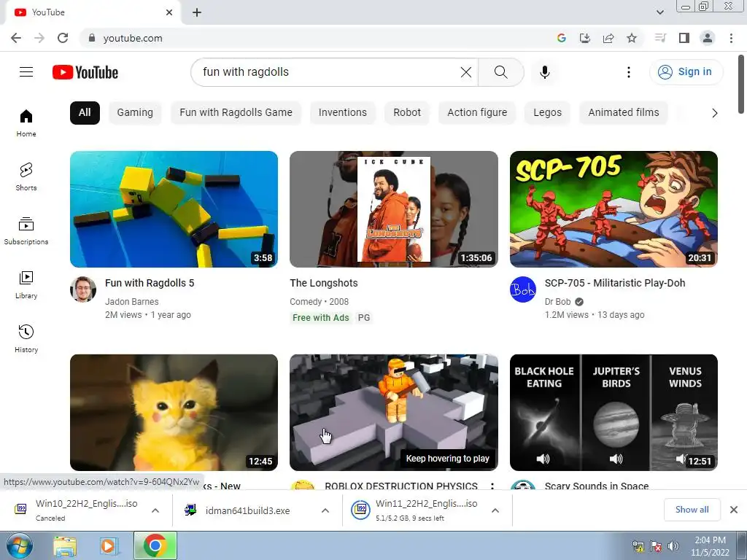Open the tab search dropdown chevron
Viewport: 747px width, 560px height.
click(x=659, y=12)
